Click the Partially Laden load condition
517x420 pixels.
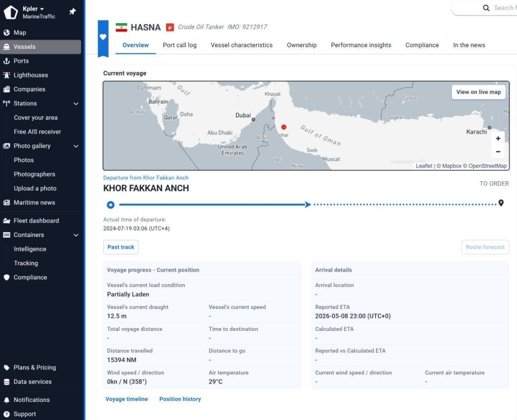point(128,294)
